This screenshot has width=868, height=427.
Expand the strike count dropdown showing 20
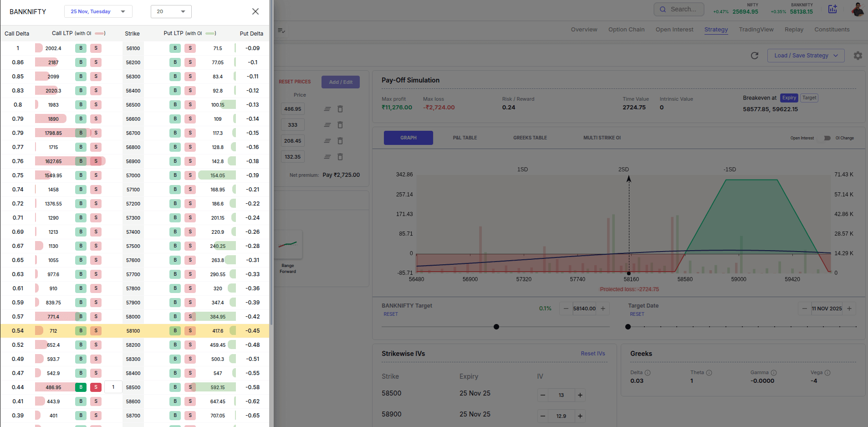[x=171, y=11]
